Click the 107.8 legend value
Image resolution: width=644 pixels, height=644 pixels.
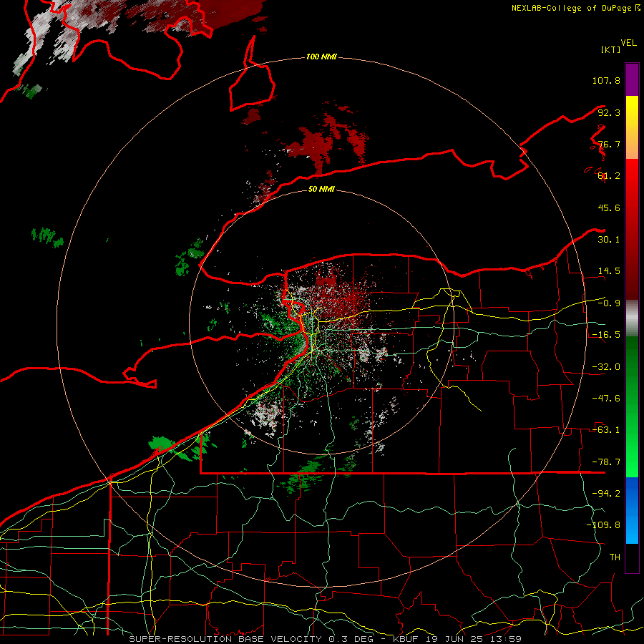pyautogui.click(x=606, y=80)
